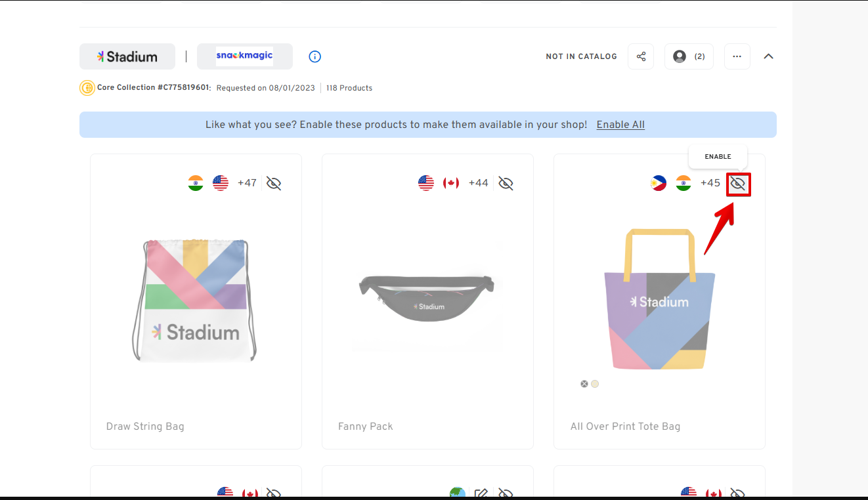Click the Core Collection coin icon
Image resolution: width=868 pixels, height=500 pixels.
(87, 88)
